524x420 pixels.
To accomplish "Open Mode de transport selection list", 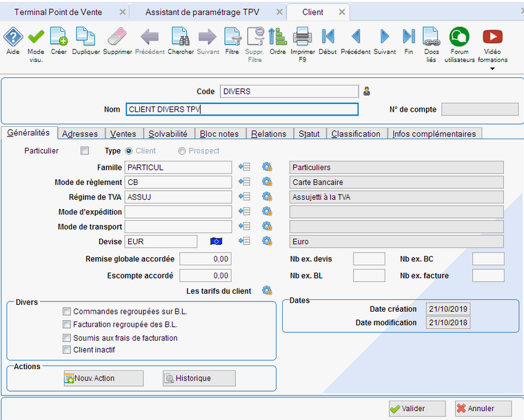I will click(245, 226).
